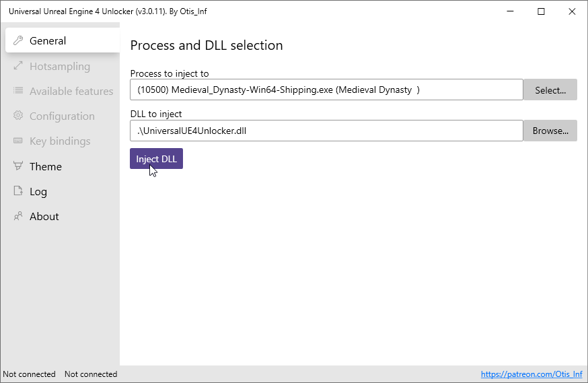This screenshot has height=383, width=588.
Task: Close the Universal Unreal Engine 4 Unlocker window
Action: tap(572, 11)
